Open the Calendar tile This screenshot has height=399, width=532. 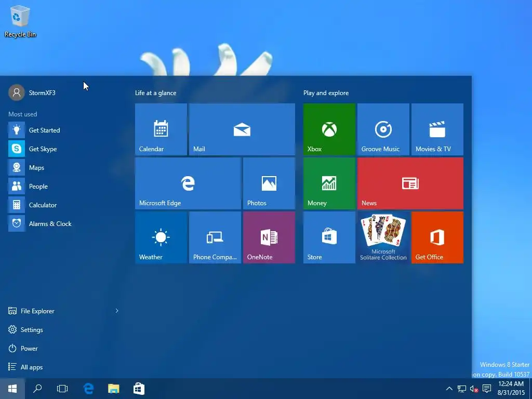click(x=161, y=129)
